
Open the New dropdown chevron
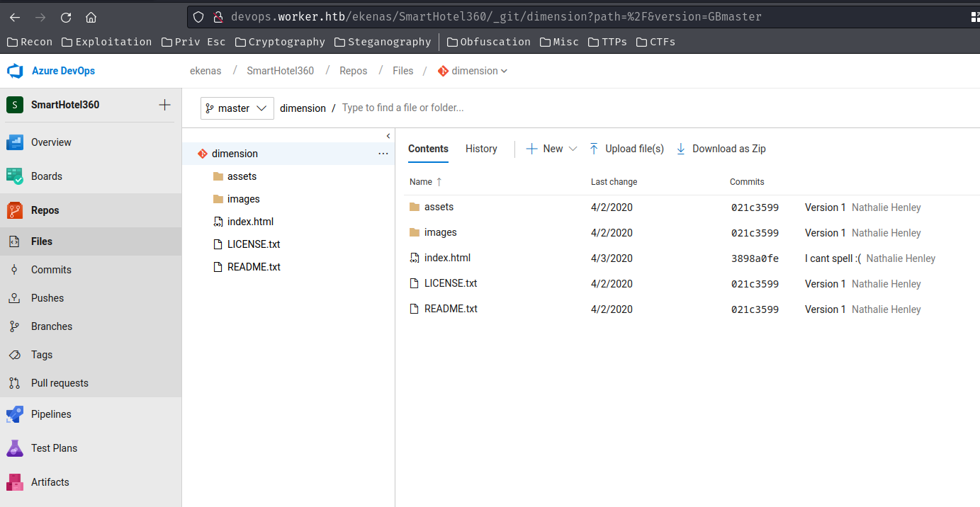(x=573, y=149)
